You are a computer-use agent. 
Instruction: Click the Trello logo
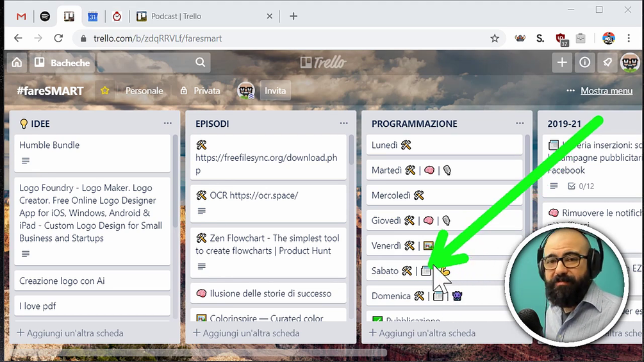pos(323,62)
